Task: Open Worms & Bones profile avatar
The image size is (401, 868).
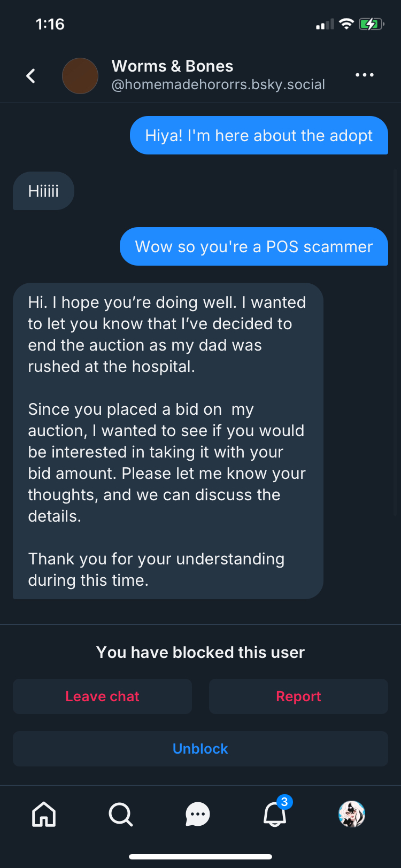Action: [x=80, y=76]
